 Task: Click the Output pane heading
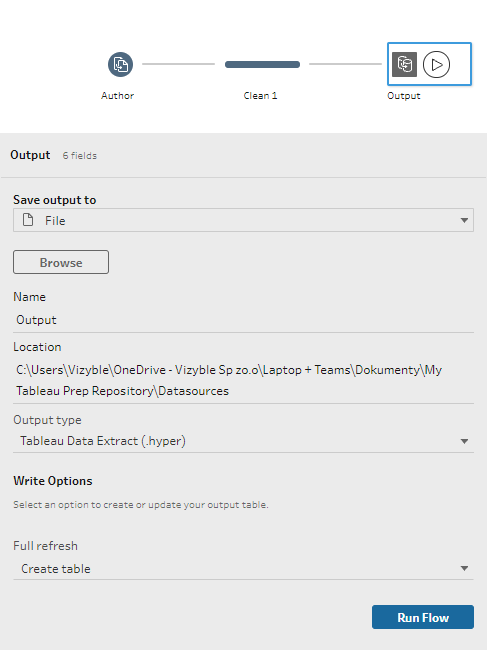[x=30, y=155]
